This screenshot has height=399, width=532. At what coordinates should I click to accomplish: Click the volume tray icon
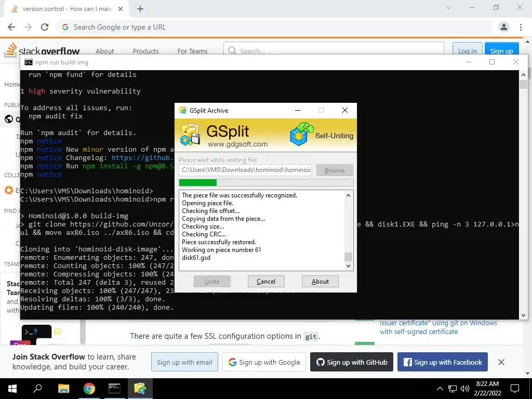point(465,389)
